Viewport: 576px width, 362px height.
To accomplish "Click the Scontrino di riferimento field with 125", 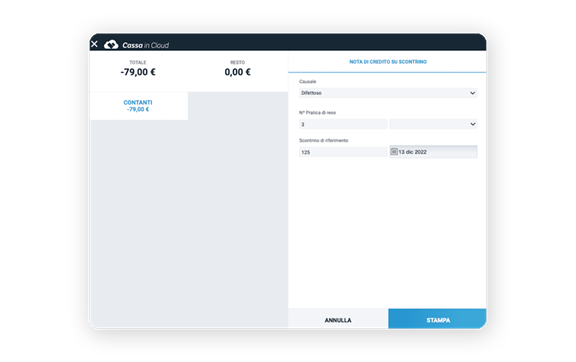I will tap(343, 152).
